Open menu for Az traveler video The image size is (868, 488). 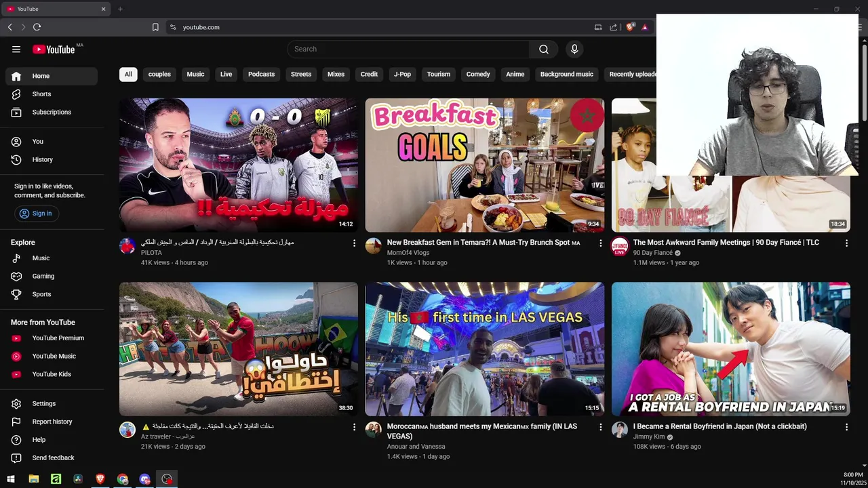(x=354, y=427)
